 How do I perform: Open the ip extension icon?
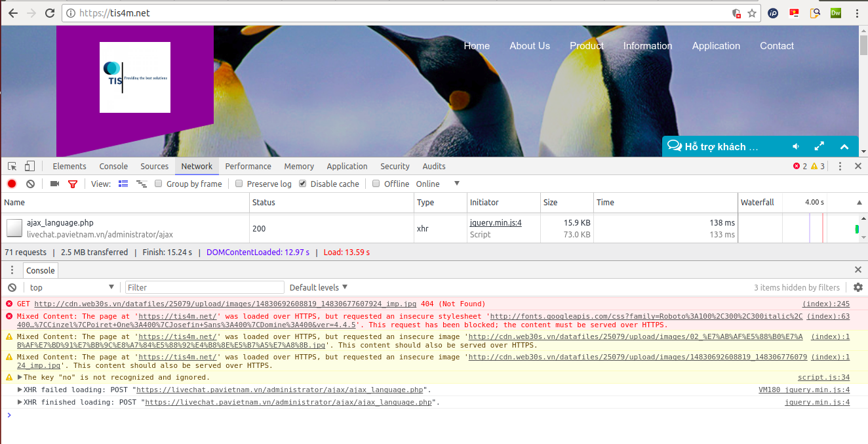click(x=773, y=13)
